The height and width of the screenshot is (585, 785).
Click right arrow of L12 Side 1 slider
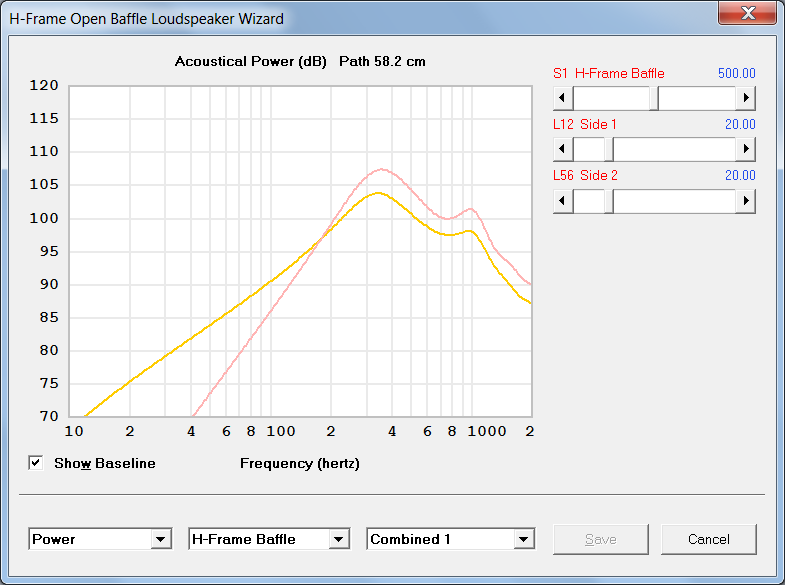(745, 149)
